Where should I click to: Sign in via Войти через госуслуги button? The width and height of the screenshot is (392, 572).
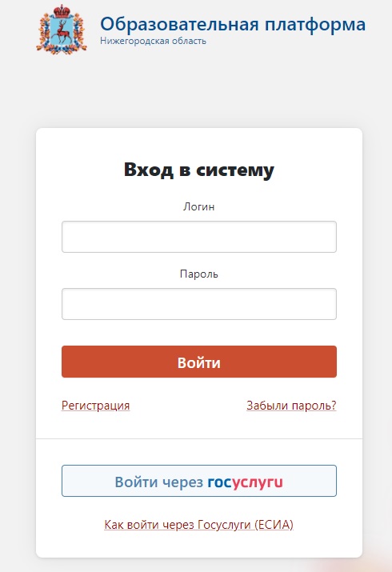[x=199, y=481]
